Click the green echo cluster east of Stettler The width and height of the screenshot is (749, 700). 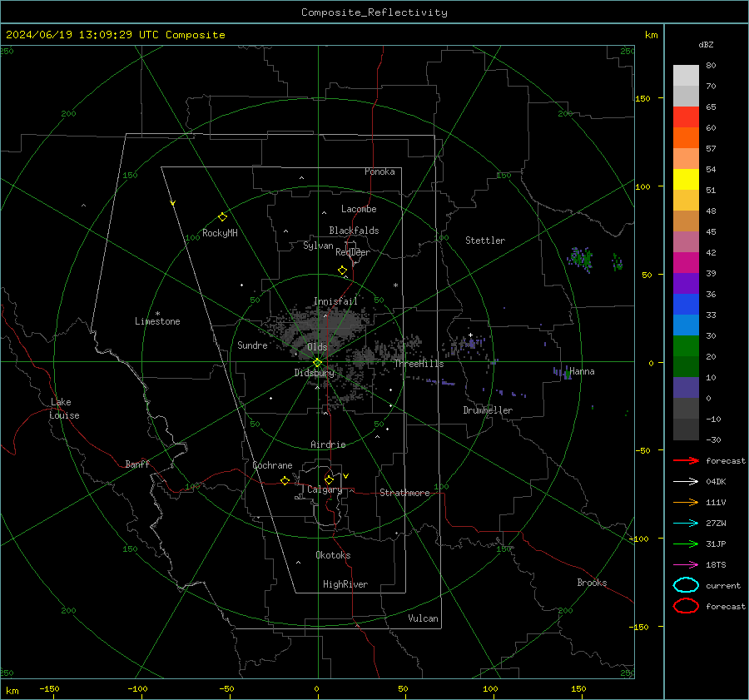click(x=580, y=260)
